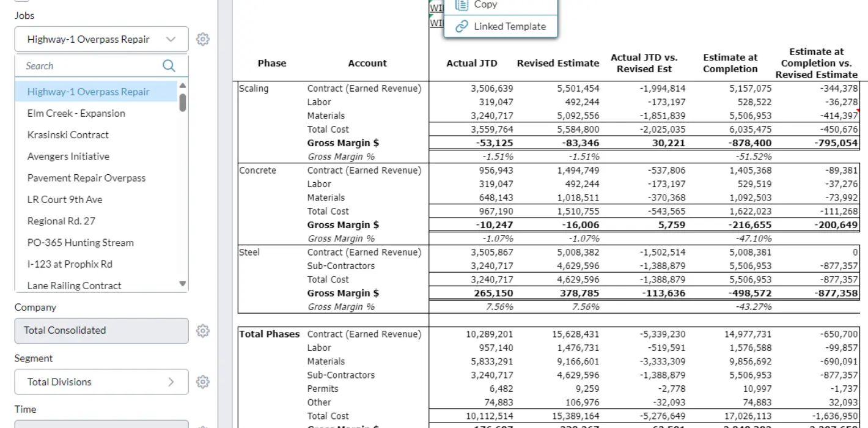Click Steel gross margin percent -43.27%
The width and height of the screenshot is (868, 428).
(x=754, y=307)
